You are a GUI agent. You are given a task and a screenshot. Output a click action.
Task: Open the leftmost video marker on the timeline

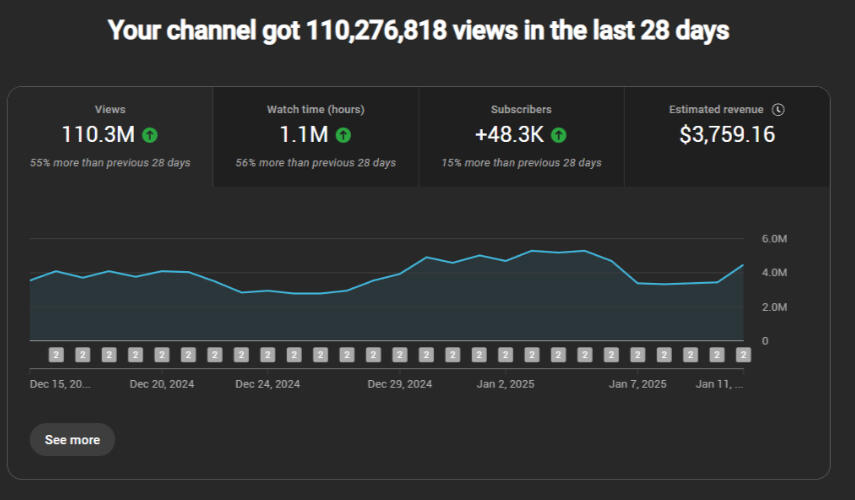point(57,355)
